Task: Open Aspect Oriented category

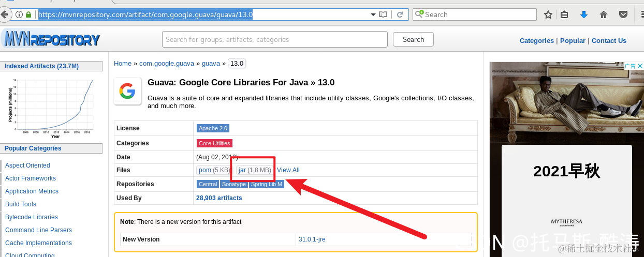Action: (x=27, y=165)
